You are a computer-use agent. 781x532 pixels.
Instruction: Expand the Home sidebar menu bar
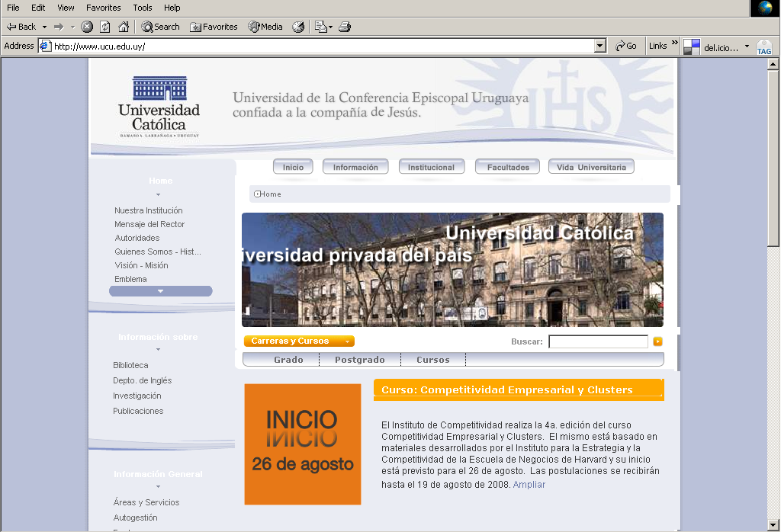tap(160, 291)
